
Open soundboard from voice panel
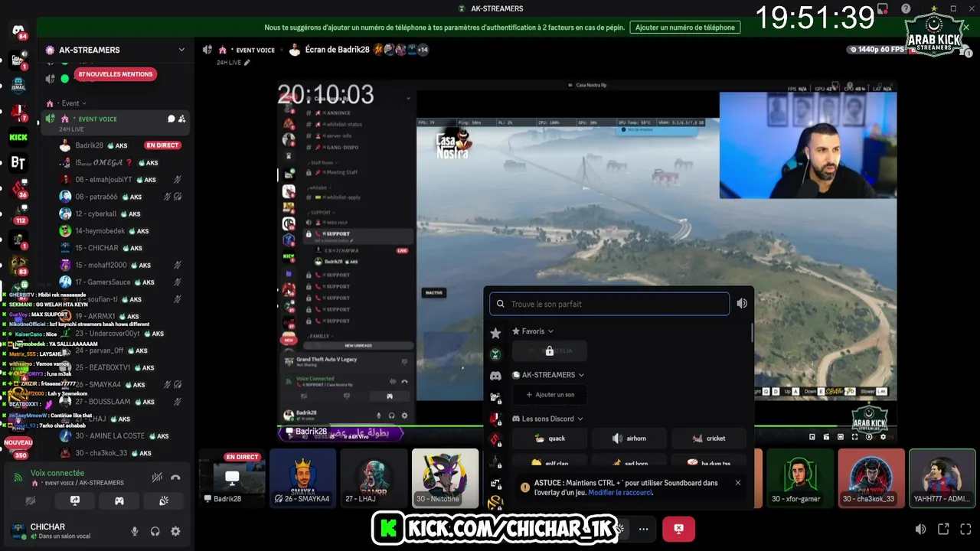click(164, 500)
